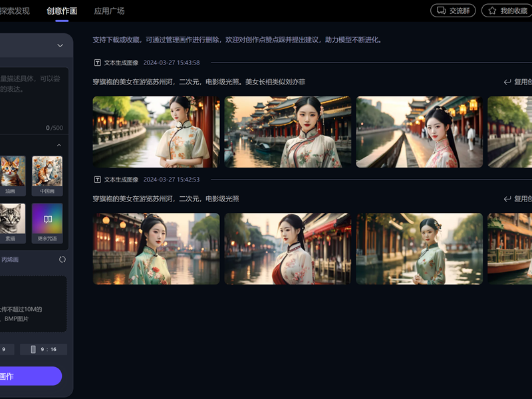Select the 素描 sketch style thumbnail
The height and width of the screenshot is (399, 532).
[12, 223]
